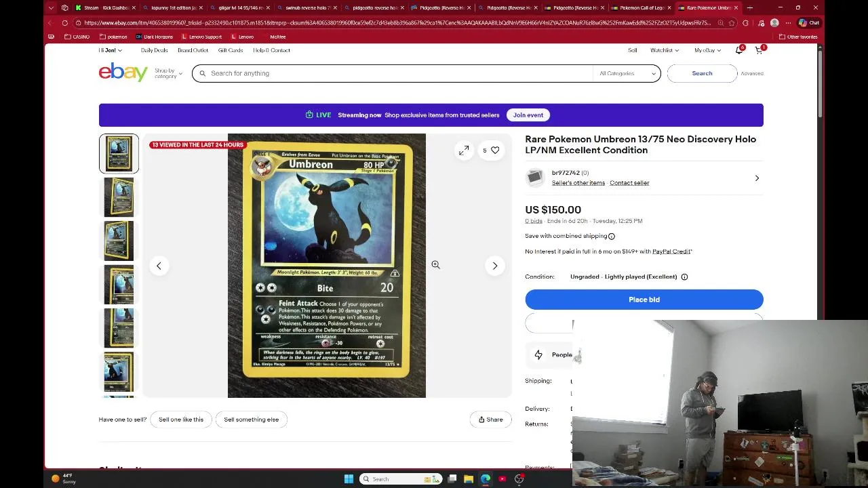Favorite this page with star icon

(x=732, y=23)
